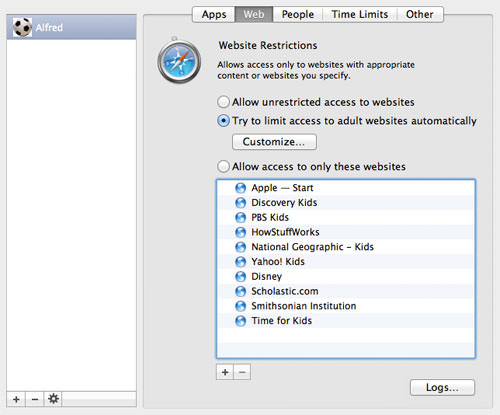This screenshot has height=415, width=500.
Task: Switch to Time Limits tab
Action: coord(360,14)
